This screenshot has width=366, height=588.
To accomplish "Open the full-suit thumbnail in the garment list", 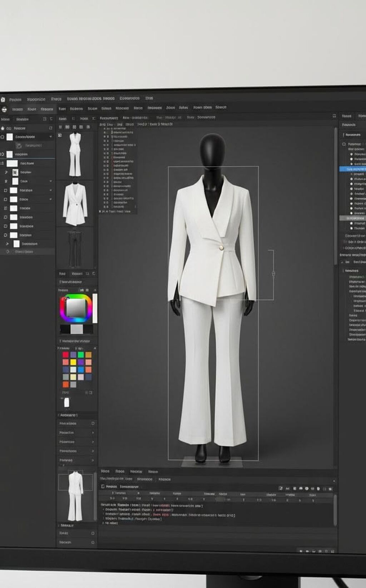I will (x=75, y=154).
